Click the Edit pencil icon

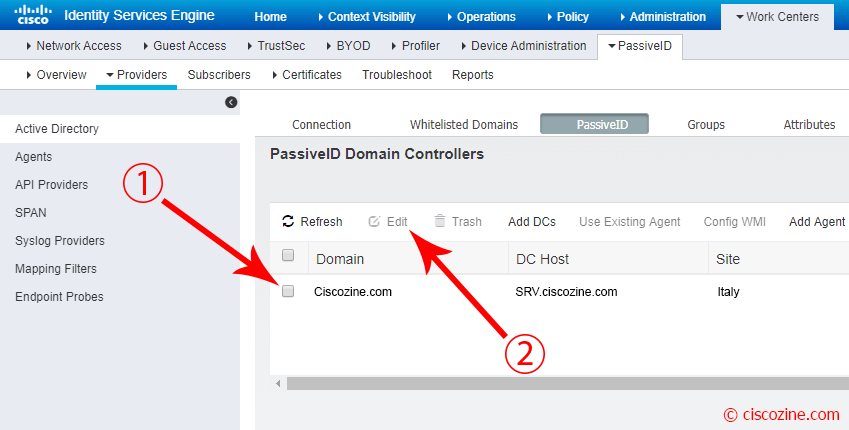pos(374,221)
